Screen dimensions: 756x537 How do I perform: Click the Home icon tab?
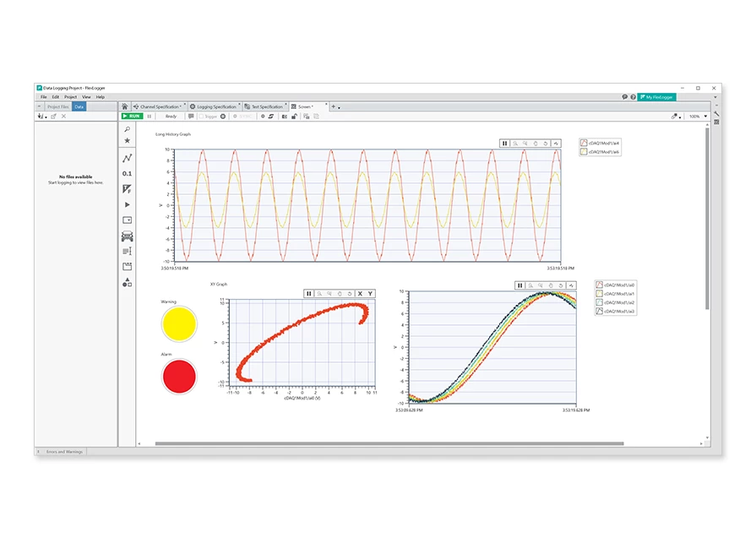point(125,107)
